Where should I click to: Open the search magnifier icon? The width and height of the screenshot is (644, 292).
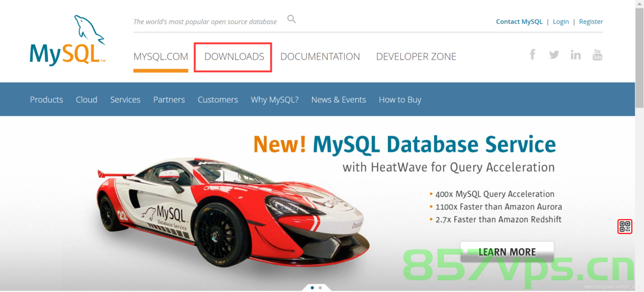point(292,19)
